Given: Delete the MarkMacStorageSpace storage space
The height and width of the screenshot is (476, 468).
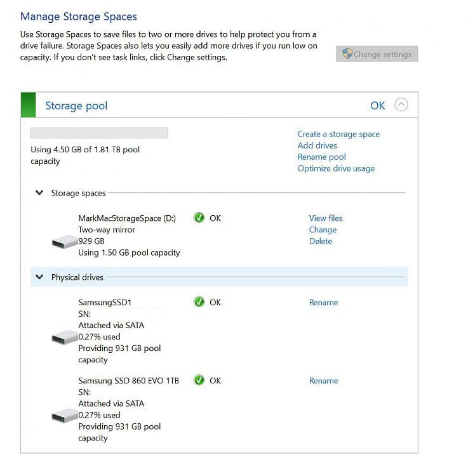Looking at the screenshot, I should 321,241.
